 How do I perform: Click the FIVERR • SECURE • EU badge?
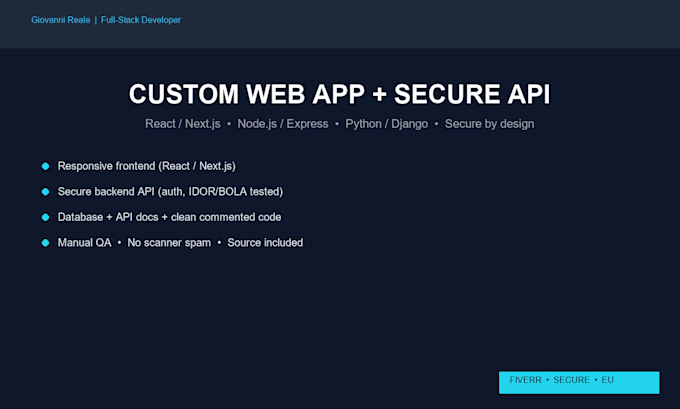tap(579, 382)
